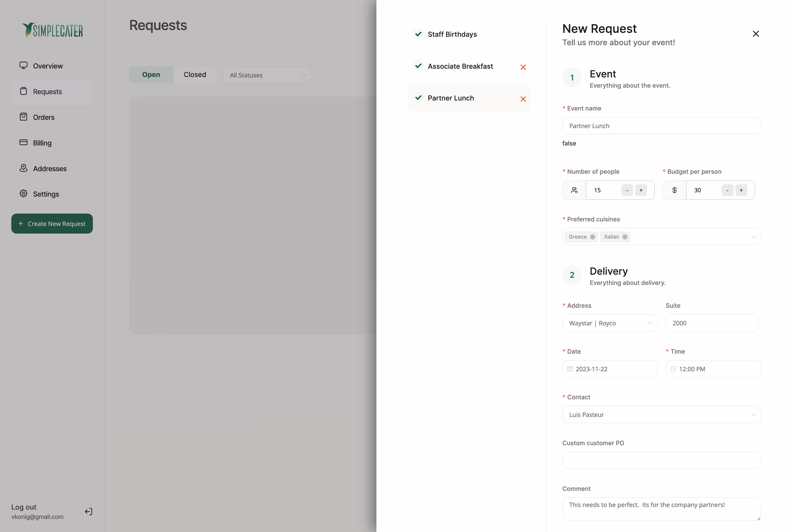Expand the All Statuses dropdown
The image size is (792, 532).
(x=267, y=75)
